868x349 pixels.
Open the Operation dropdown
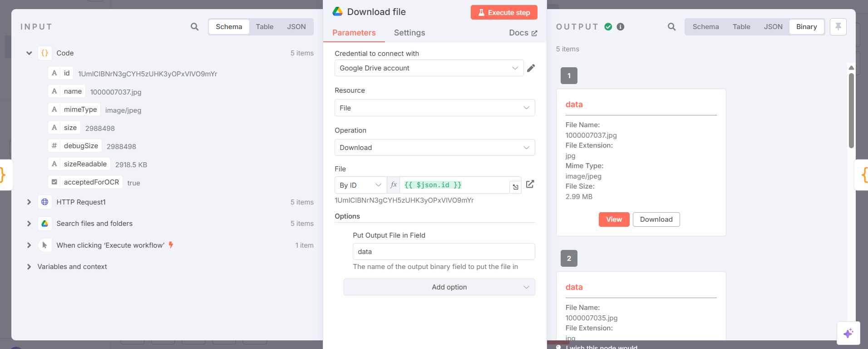pos(434,148)
